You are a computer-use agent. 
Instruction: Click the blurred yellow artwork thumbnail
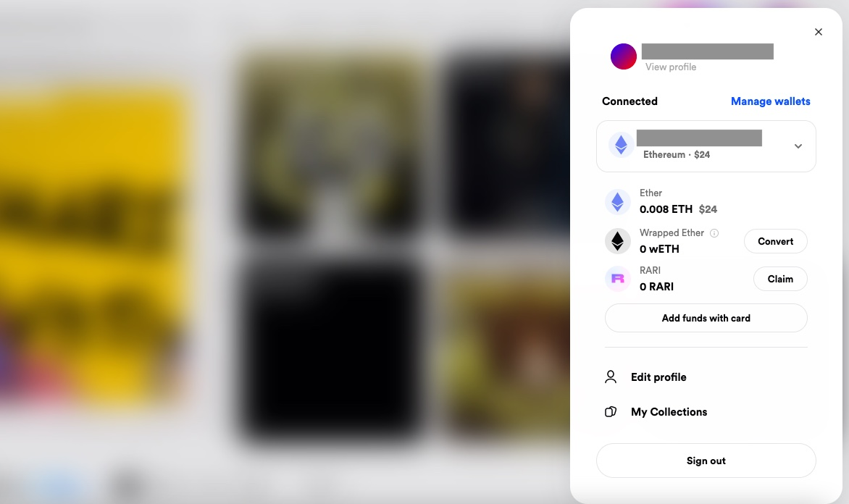(x=93, y=243)
